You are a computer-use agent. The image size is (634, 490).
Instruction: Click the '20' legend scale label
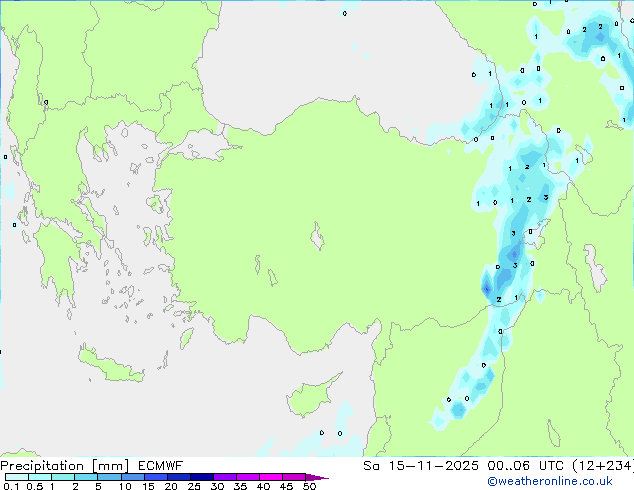171,486
